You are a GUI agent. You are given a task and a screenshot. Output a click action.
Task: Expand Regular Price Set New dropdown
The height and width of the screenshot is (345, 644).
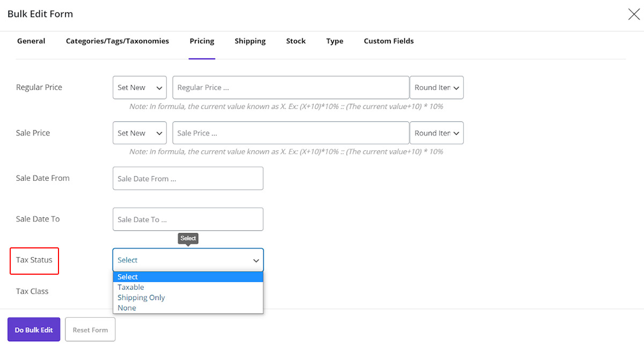(140, 87)
